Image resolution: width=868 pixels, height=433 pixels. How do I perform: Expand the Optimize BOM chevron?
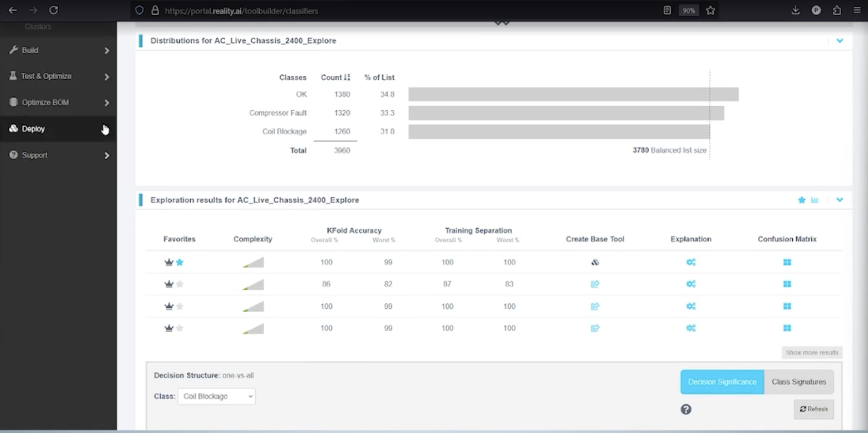[x=107, y=103]
